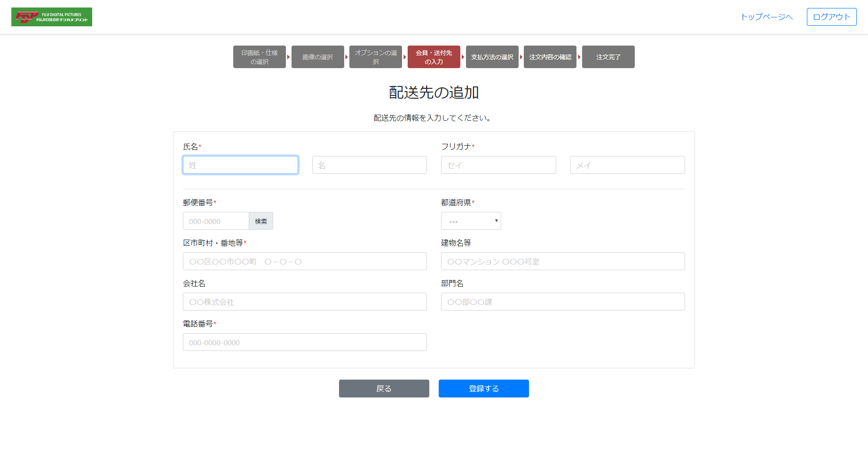Click the 配送先の情報を入力してください text

tap(433, 118)
